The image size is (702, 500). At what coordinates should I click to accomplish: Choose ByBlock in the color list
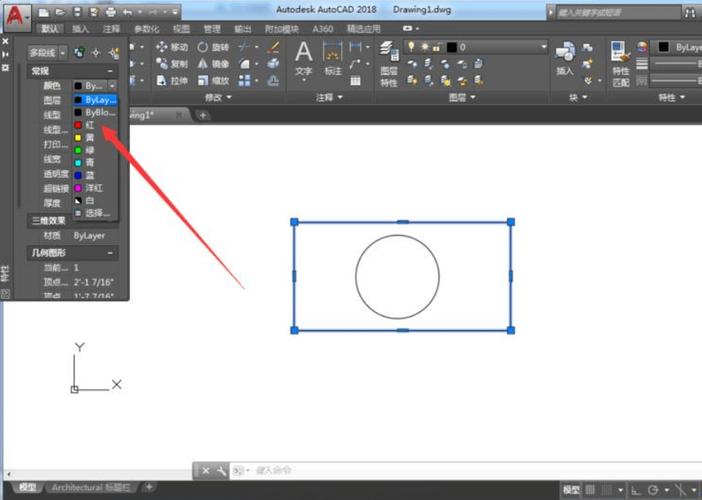point(95,112)
